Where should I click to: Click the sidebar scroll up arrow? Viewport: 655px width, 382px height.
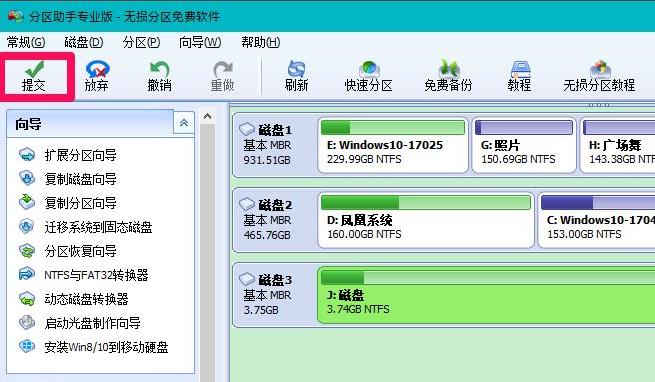point(207,117)
